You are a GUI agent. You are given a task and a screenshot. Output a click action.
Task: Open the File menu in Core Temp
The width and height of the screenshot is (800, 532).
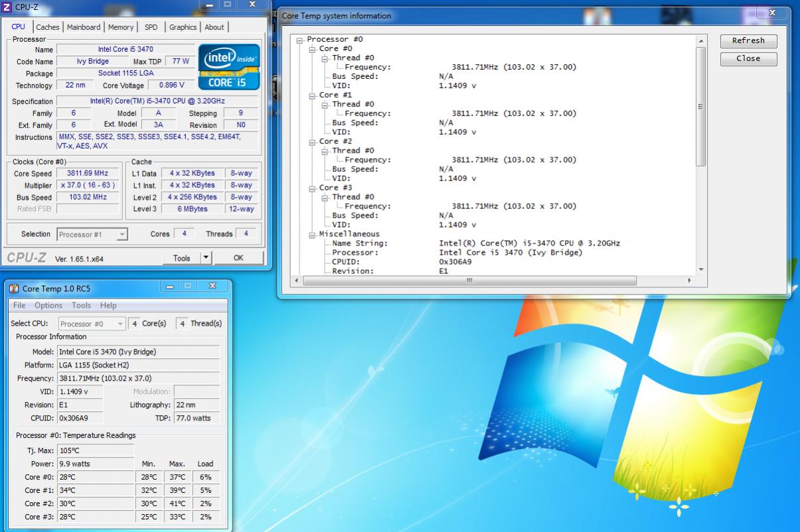click(19, 305)
